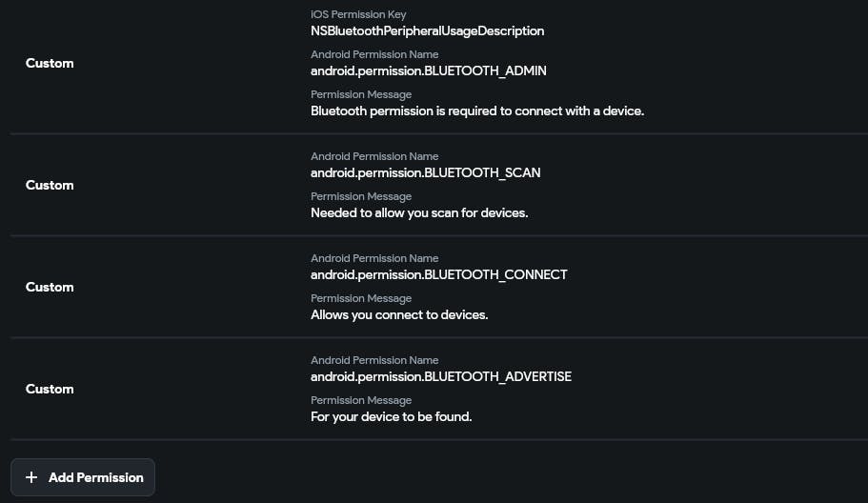868x503 pixels.
Task: Click Permission Message label in BLUETOOTH_CONNECT row
Action: coord(361,298)
